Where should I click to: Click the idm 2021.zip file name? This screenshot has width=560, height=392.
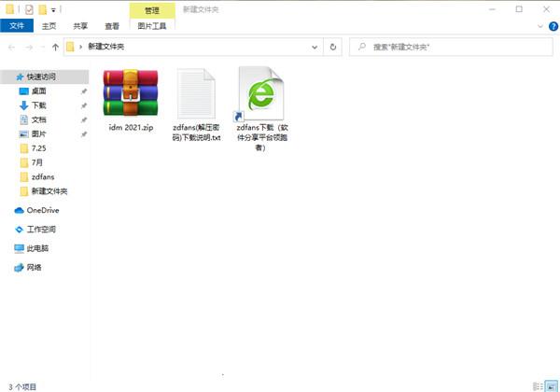coord(131,128)
